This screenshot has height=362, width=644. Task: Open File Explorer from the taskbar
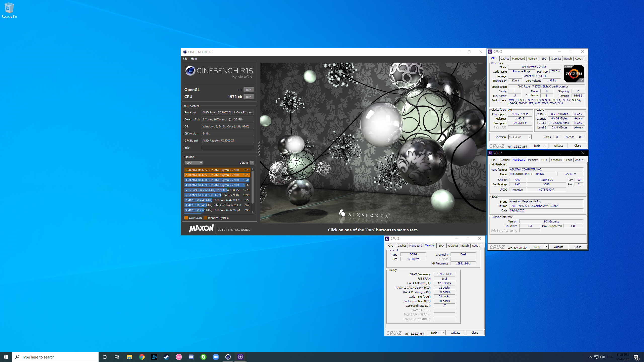[x=129, y=357]
